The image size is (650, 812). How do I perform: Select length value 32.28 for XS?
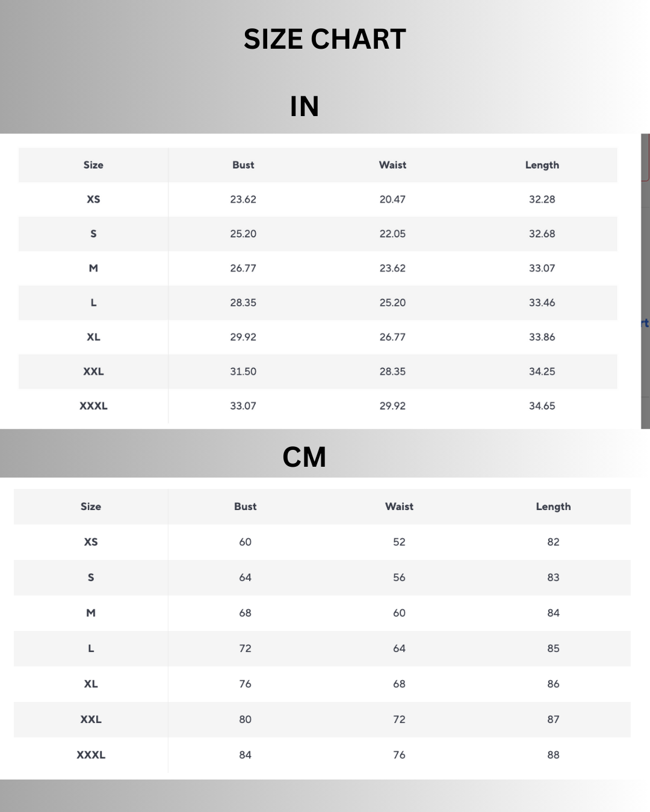point(542,199)
